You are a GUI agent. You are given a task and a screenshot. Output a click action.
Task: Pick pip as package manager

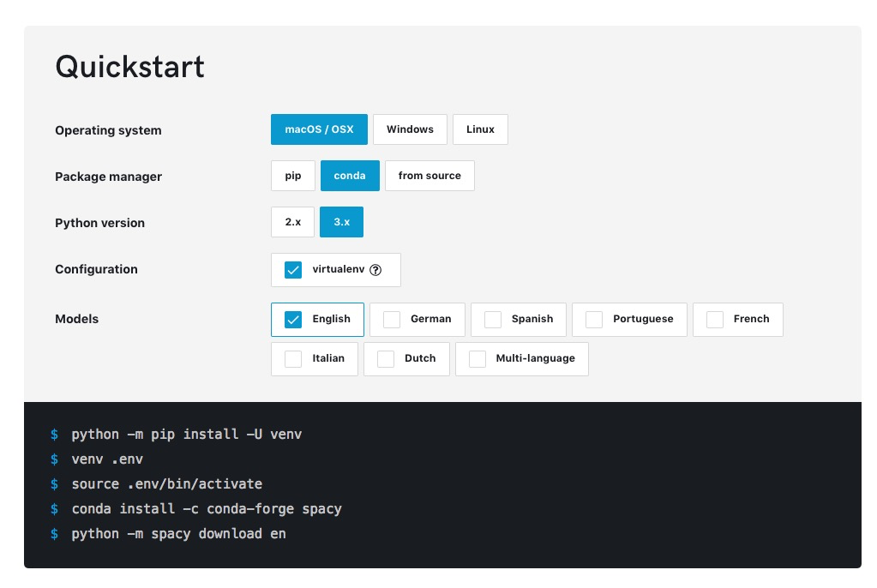[x=293, y=176]
